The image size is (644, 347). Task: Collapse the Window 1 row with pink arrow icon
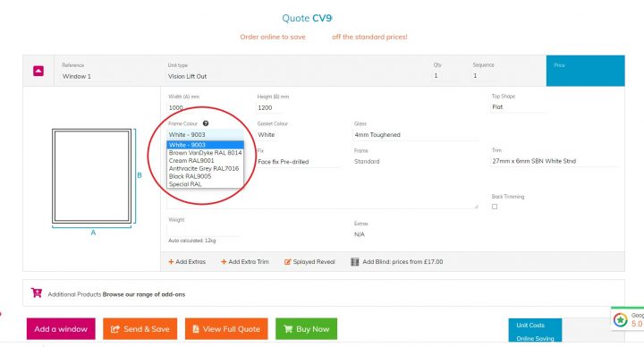[x=38, y=71]
